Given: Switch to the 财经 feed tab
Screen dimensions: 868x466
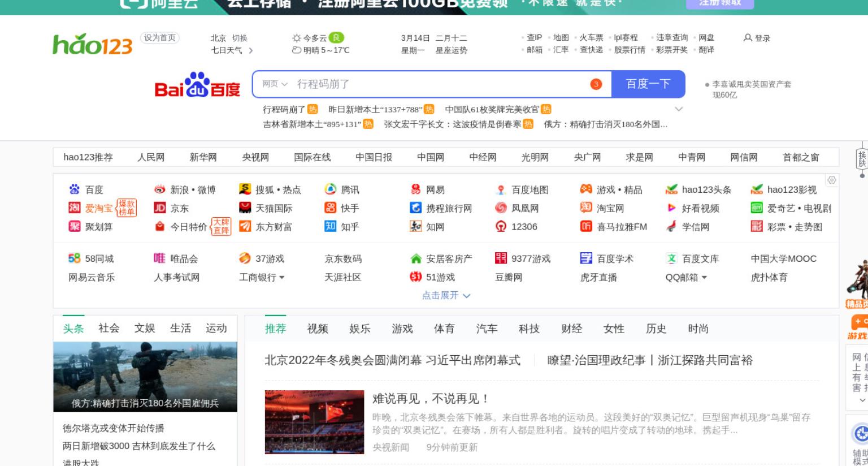Looking at the screenshot, I should click(x=571, y=329).
